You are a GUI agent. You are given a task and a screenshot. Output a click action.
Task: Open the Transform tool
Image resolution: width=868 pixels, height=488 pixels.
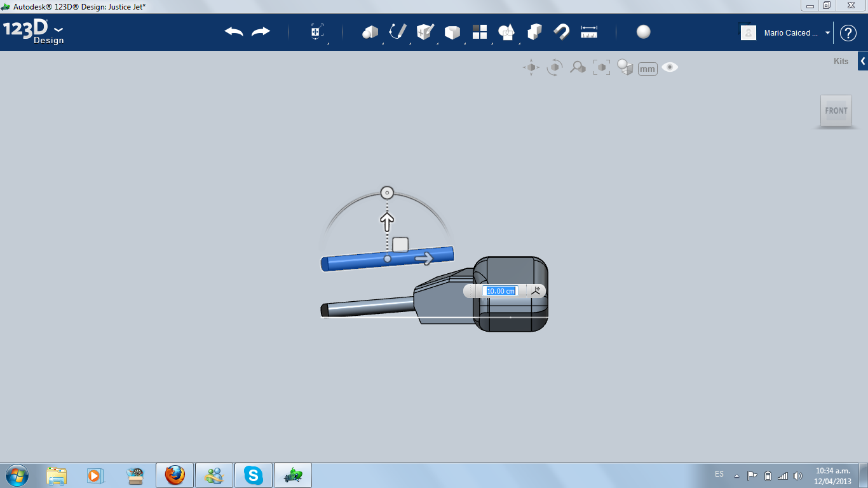tap(317, 32)
